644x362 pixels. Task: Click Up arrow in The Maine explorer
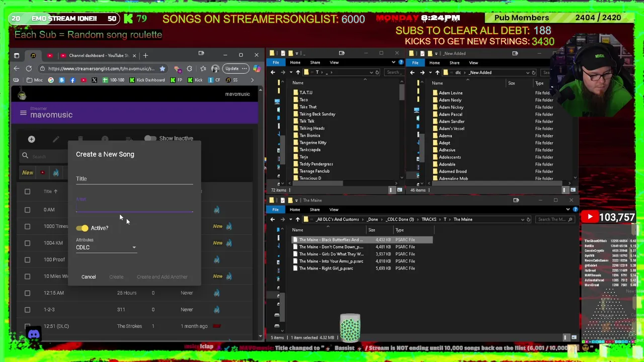297,219
